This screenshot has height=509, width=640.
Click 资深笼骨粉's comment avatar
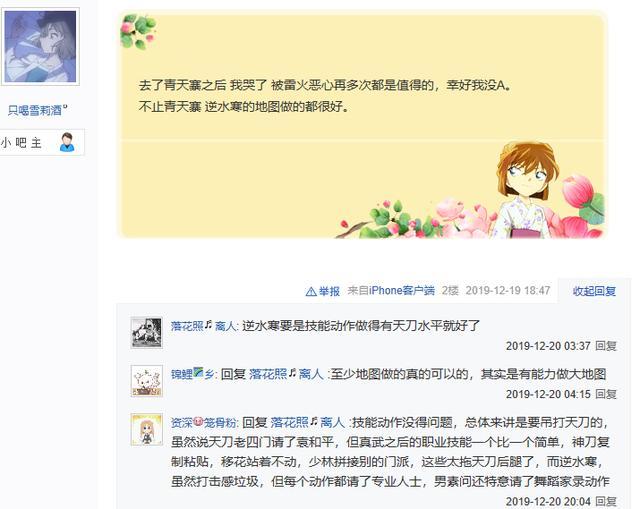[147, 429]
